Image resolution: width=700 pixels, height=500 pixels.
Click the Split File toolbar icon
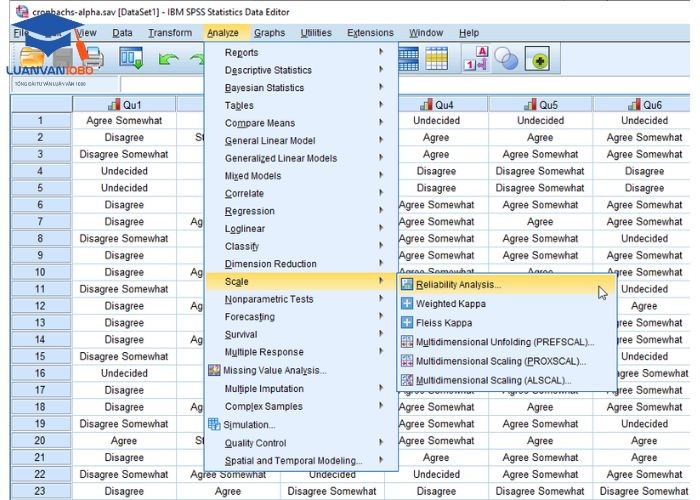pyautogui.click(x=408, y=58)
